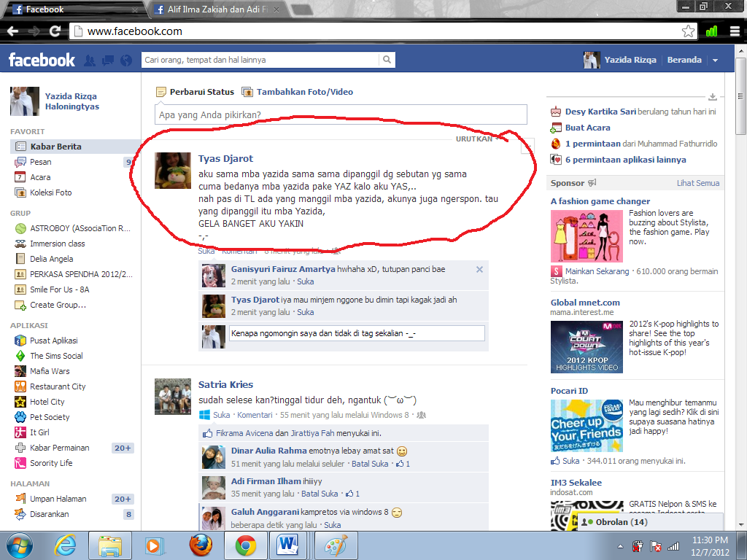The image size is (747, 560).
Task: Open Desy Kartika Sari birthday link
Action: 600,112
